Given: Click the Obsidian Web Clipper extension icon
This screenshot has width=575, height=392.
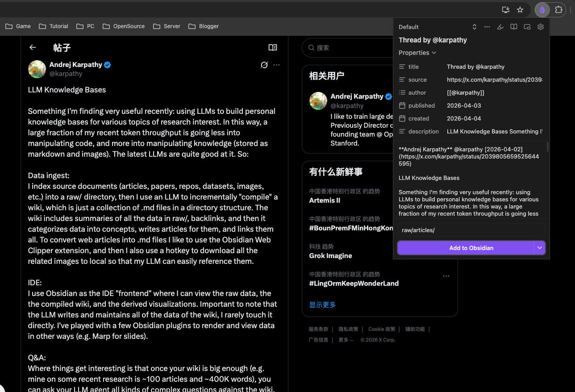Looking at the screenshot, I should 542,10.
